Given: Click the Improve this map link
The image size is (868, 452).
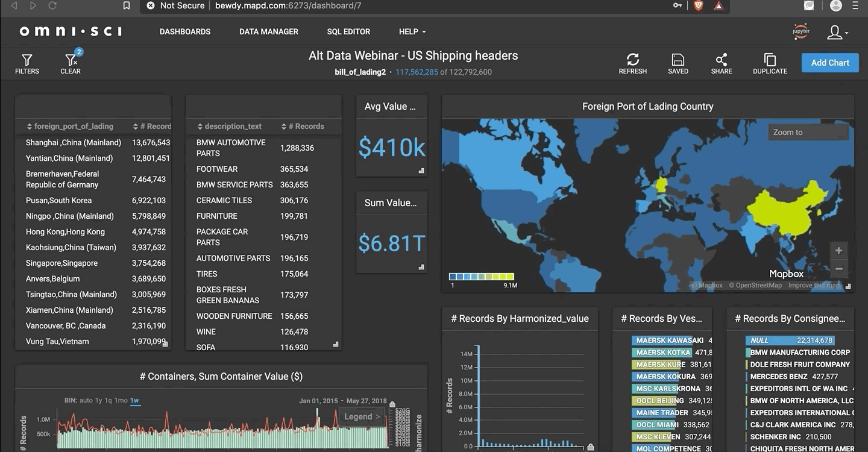Looking at the screenshot, I should coord(814,286).
